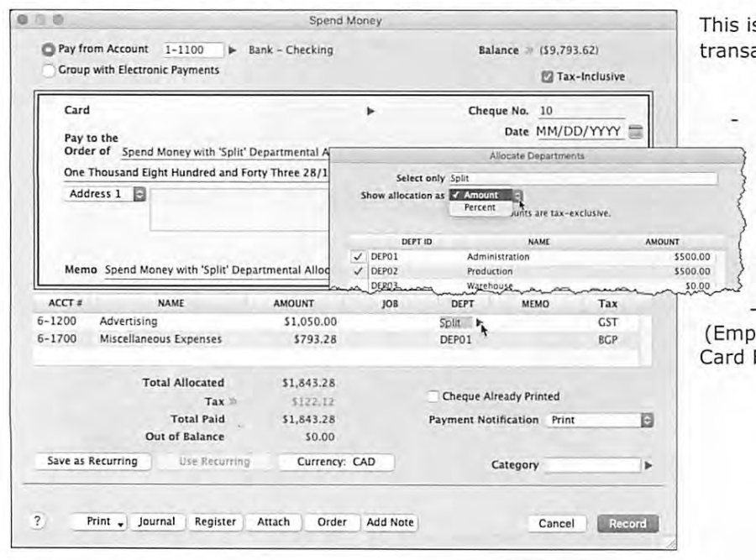This screenshot has width=756, height=560.
Task: Open the Print button dropdown arrow
Action: click(x=120, y=523)
